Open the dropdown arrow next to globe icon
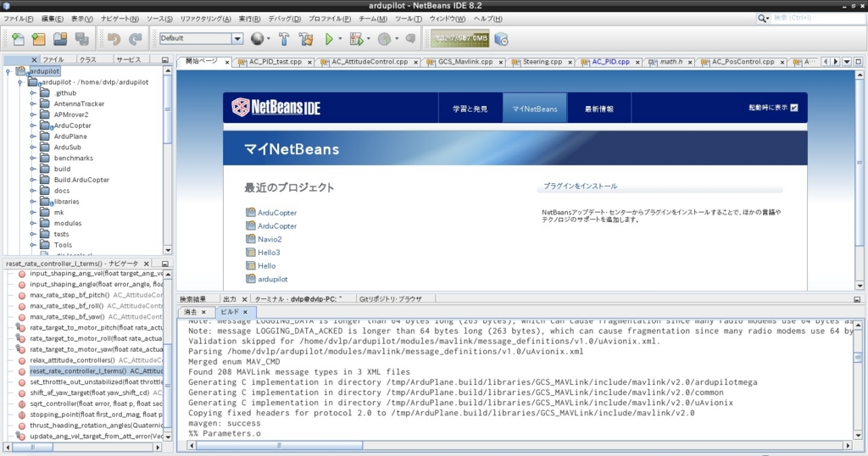 tap(269, 39)
